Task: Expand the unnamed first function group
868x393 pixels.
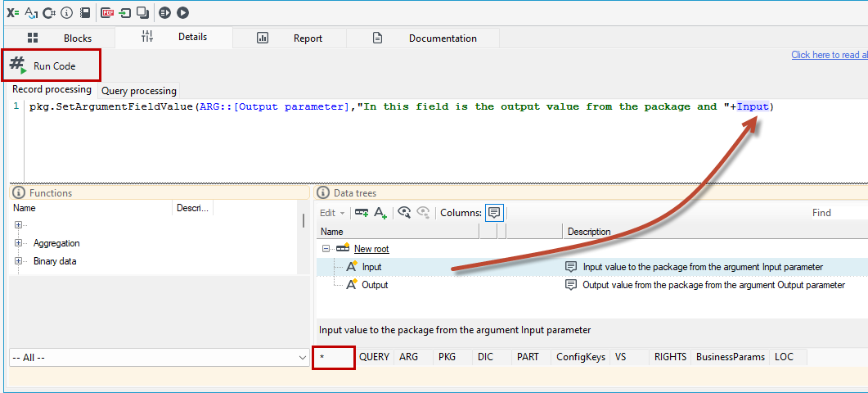Action: [18, 225]
